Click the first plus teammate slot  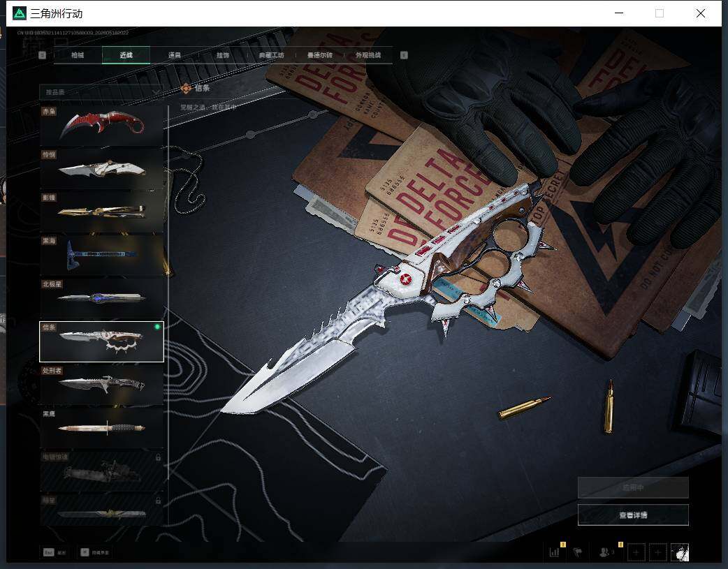tap(636, 552)
